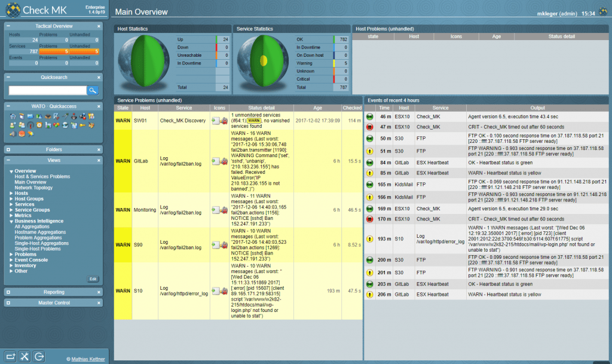Click the red CRIT icon of the 47 m ESX10 event

[x=369, y=127]
